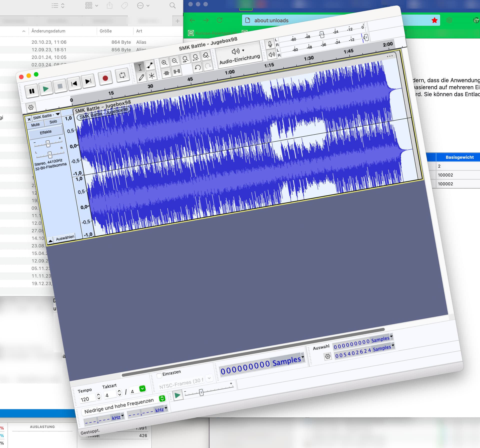Screen dimensions: 480x448
Task: Solo the SMK Battle track
Action: tap(53, 122)
